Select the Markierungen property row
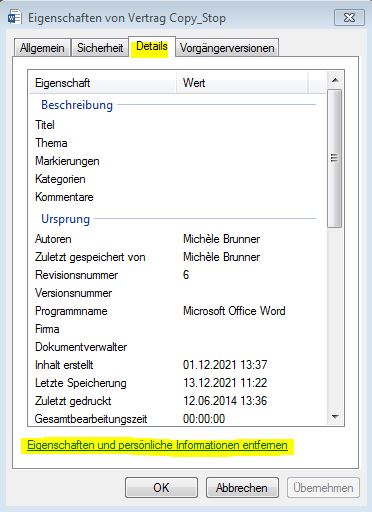372x512 pixels. (x=177, y=161)
